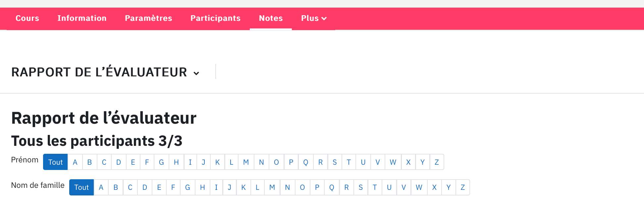Screen dimensions: 644x209
Task: Filter Nom de famille by letter R
Action: click(347, 187)
